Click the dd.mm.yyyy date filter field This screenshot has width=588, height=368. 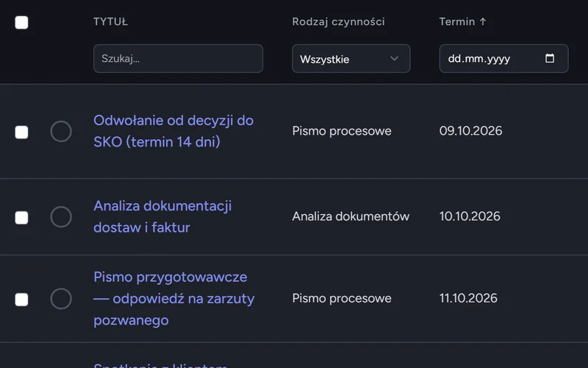click(503, 59)
